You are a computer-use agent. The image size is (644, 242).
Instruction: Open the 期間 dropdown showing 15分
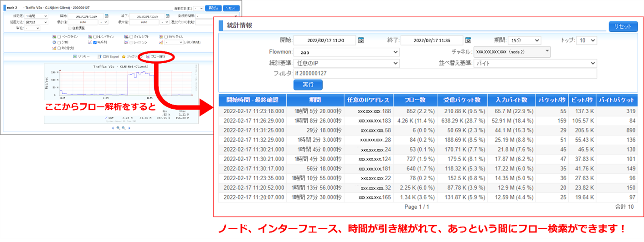pos(524,40)
